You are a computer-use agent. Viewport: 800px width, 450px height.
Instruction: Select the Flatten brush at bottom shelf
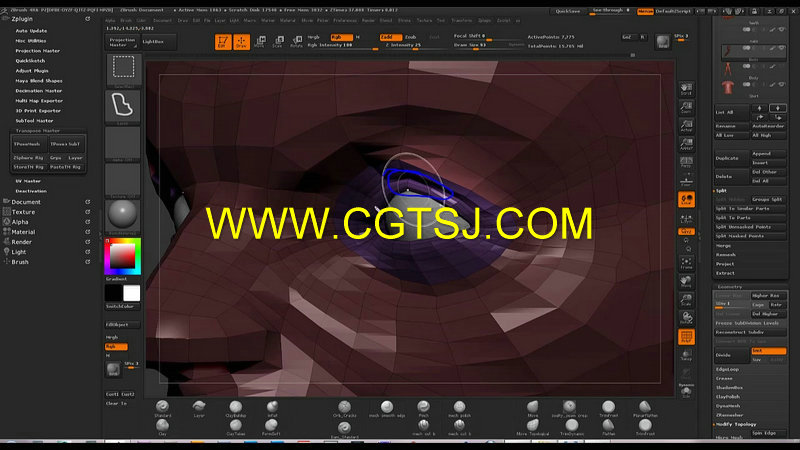tap(608, 427)
